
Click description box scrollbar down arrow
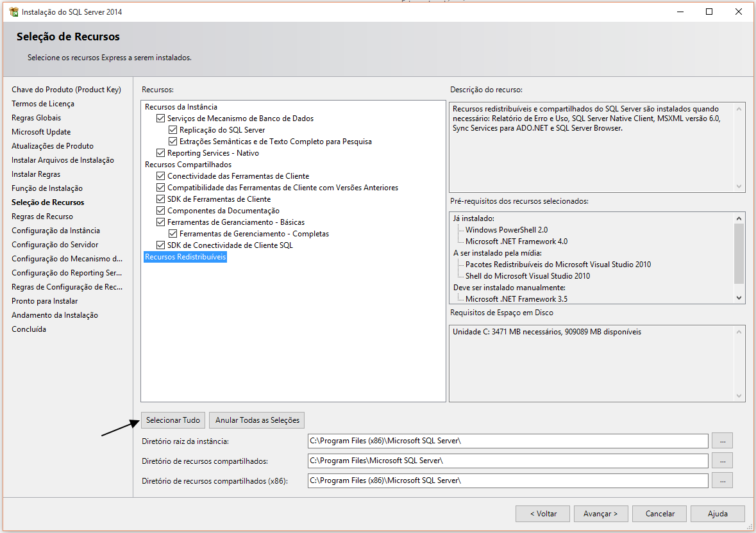click(x=739, y=186)
